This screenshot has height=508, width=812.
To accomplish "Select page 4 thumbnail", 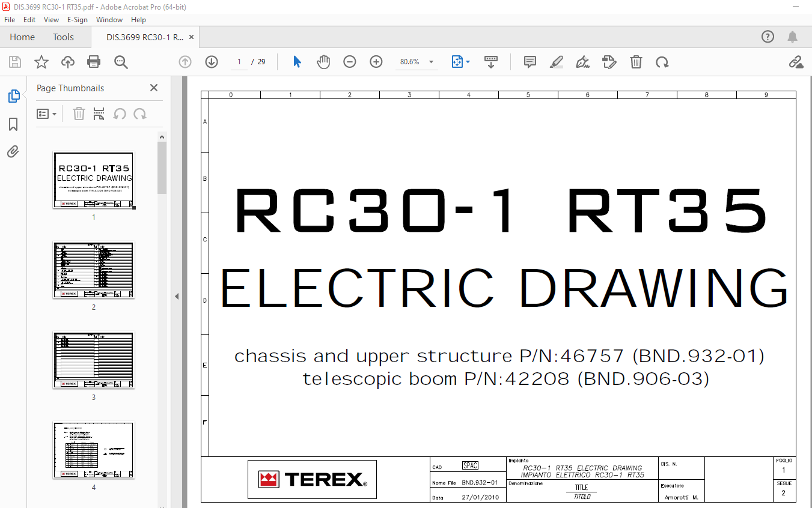I will click(94, 450).
